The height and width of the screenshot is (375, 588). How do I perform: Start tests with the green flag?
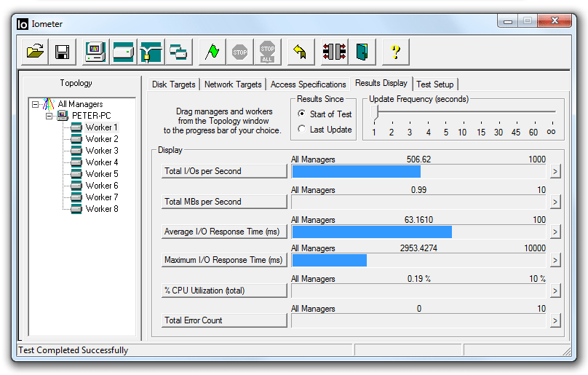point(212,52)
